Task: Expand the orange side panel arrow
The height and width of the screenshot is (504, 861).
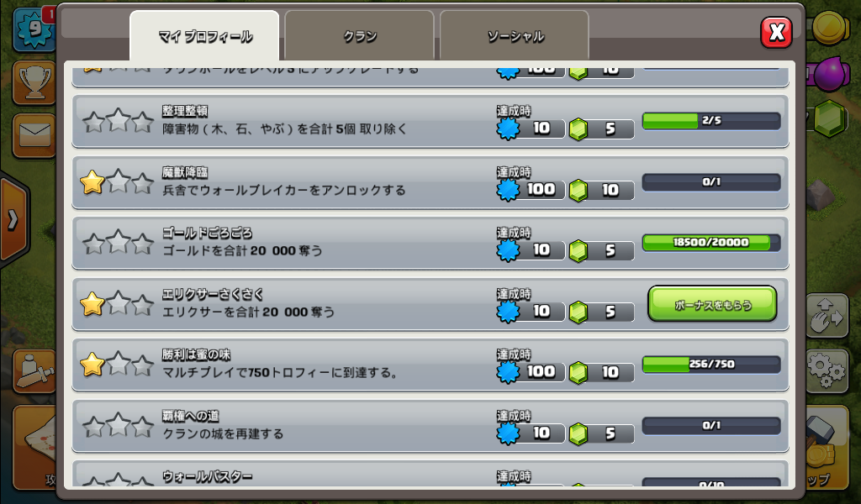Action: [x=13, y=219]
